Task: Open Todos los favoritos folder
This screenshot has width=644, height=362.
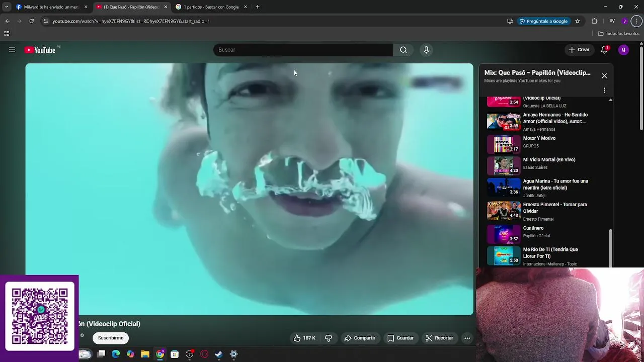Action: (x=618, y=34)
